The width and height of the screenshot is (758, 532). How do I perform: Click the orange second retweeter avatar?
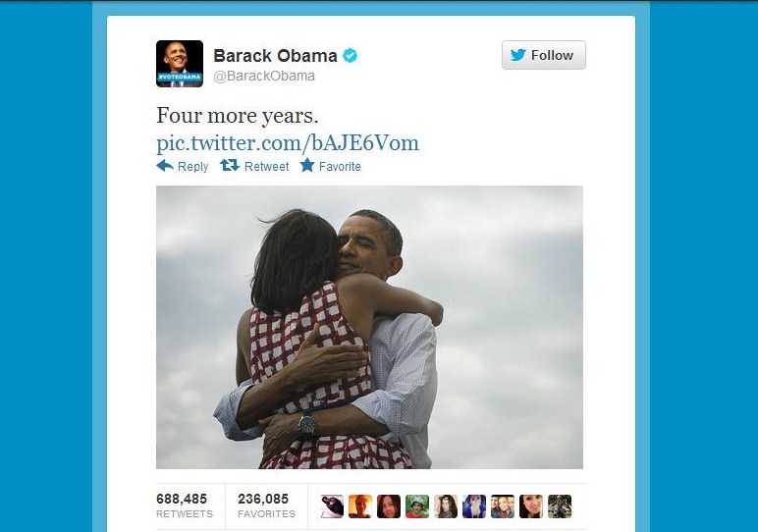(360, 506)
